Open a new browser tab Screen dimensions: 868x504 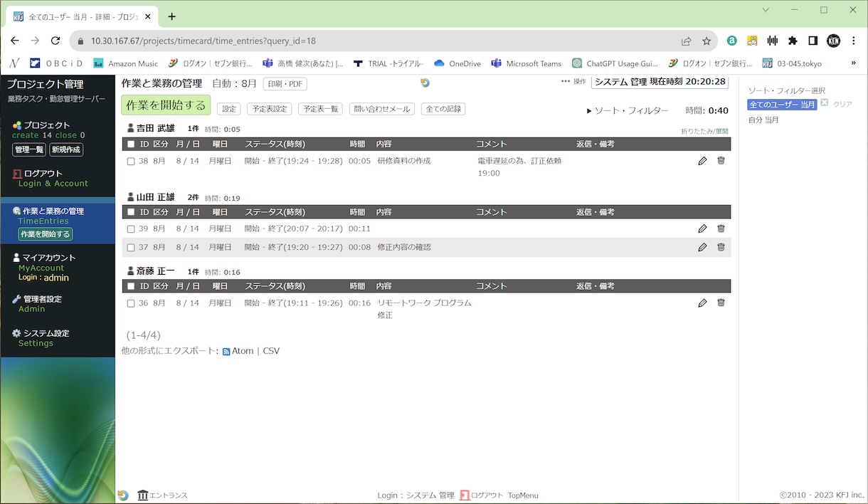(171, 16)
